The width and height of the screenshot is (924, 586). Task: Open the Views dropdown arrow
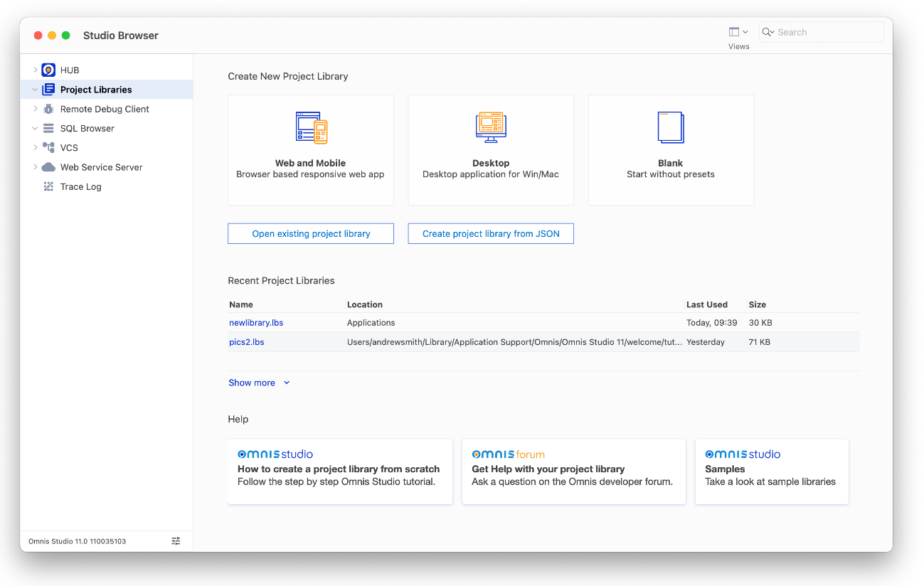tap(745, 32)
